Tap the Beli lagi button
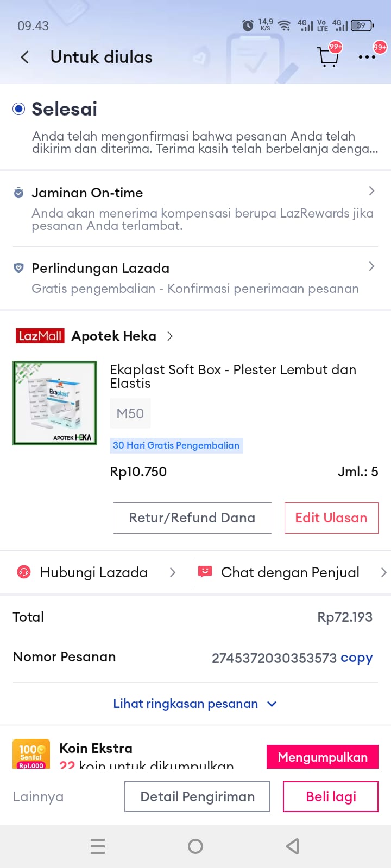Screen dimensions: 391x868 [x=331, y=796]
